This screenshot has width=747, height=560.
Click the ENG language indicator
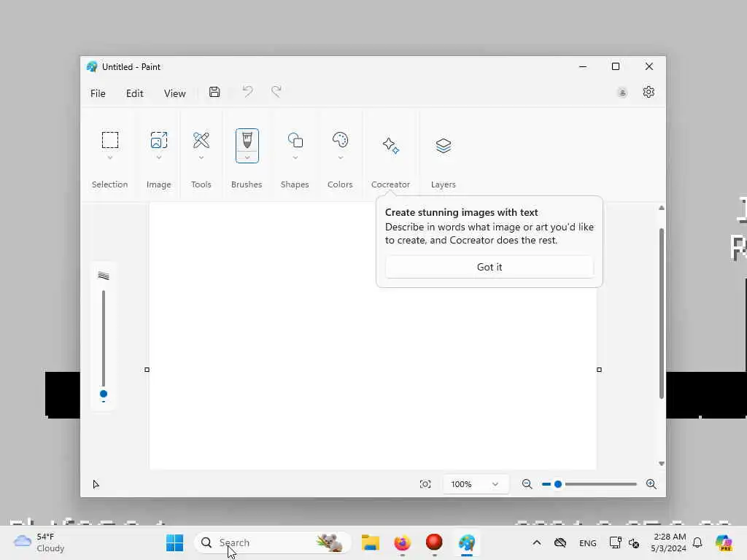click(x=587, y=542)
